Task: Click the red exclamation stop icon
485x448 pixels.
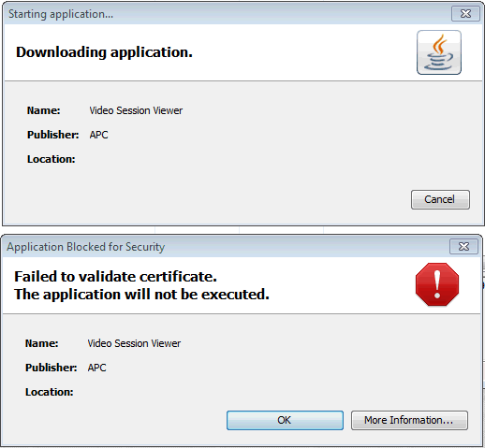Action: click(437, 284)
